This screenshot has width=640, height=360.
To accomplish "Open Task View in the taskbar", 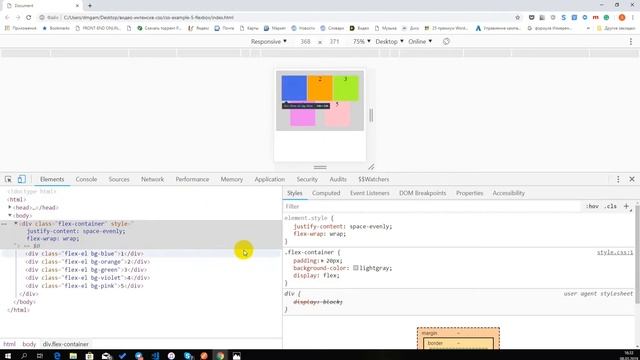I will coord(40,356).
